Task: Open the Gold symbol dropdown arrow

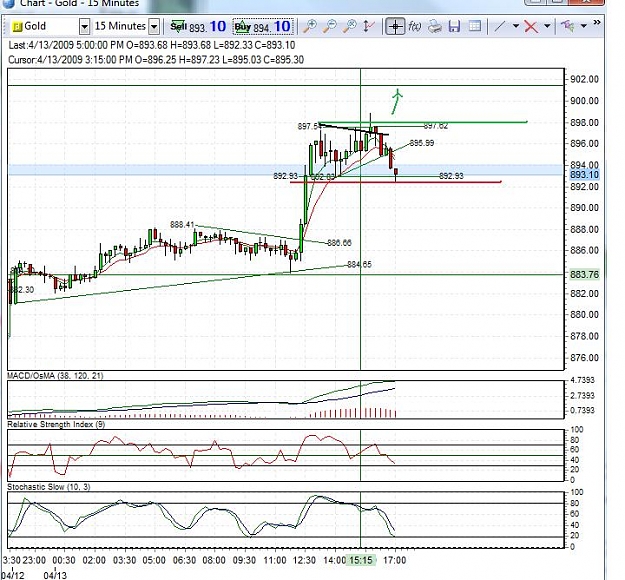Action: point(84,27)
